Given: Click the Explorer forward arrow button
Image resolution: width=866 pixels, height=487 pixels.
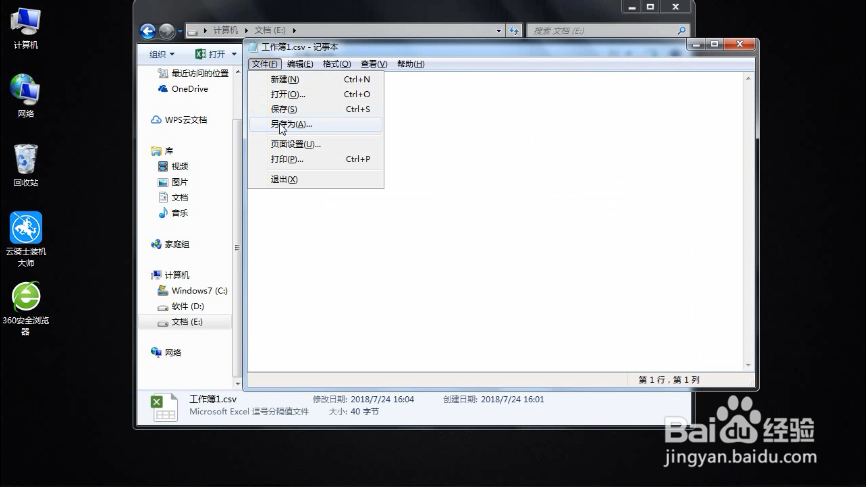Looking at the screenshot, I should pyautogui.click(x=166, y=31).
